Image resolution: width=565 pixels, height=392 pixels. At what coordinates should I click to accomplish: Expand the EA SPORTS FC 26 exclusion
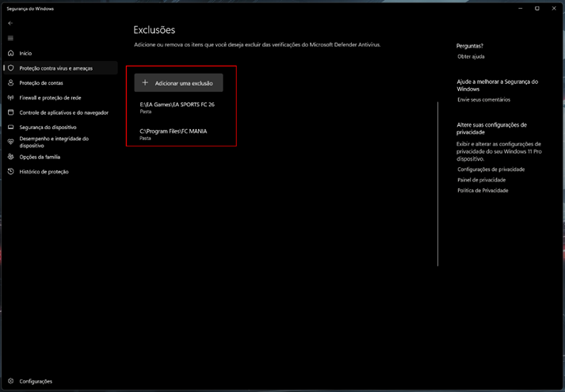pos(177,108)
